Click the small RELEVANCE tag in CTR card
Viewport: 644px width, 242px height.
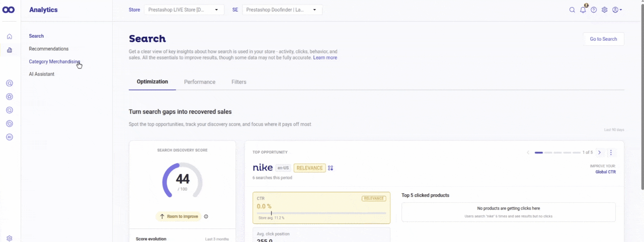[x=374, y=198]
